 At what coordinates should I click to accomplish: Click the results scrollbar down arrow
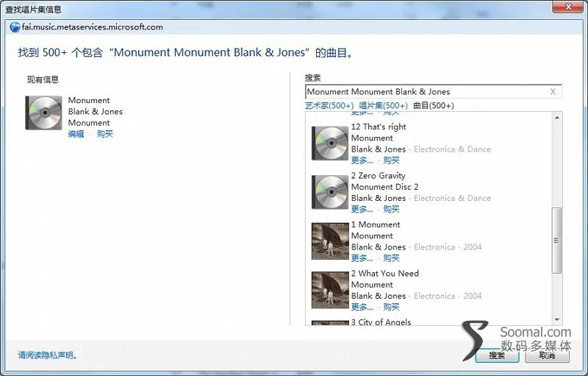point(557,320)
